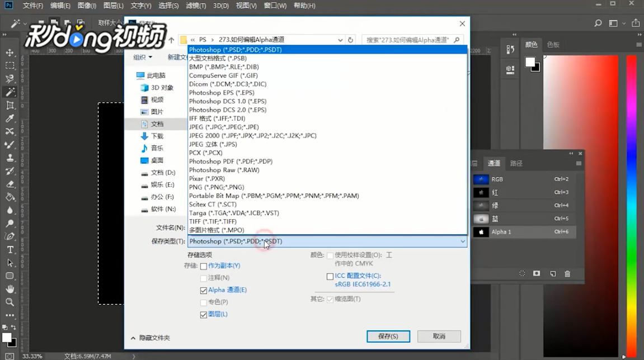
Task: Open the 窗口(W) menu
Action: [275, 6]
